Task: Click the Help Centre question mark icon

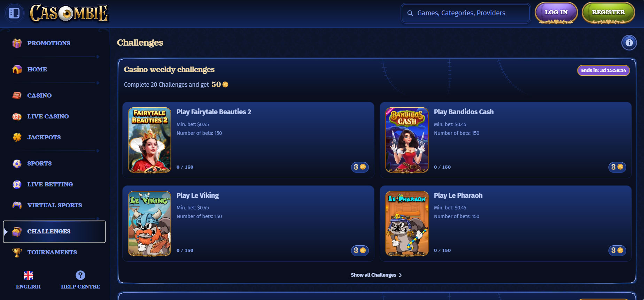Action: click(80, 275)
